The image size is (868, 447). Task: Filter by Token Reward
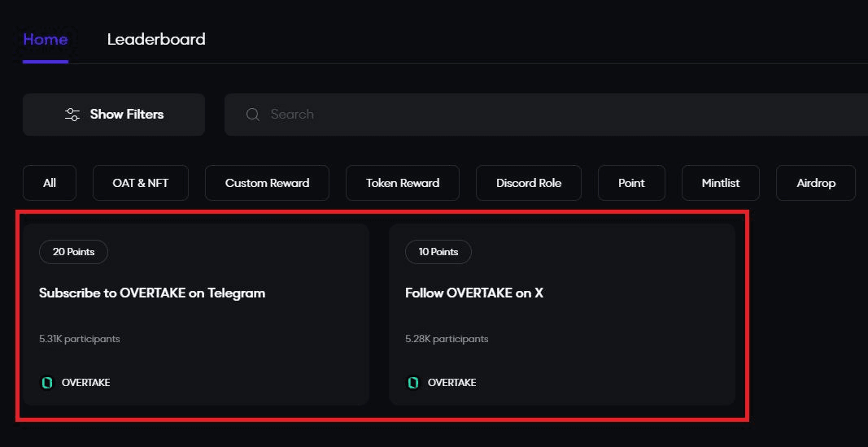pos(403,183)
